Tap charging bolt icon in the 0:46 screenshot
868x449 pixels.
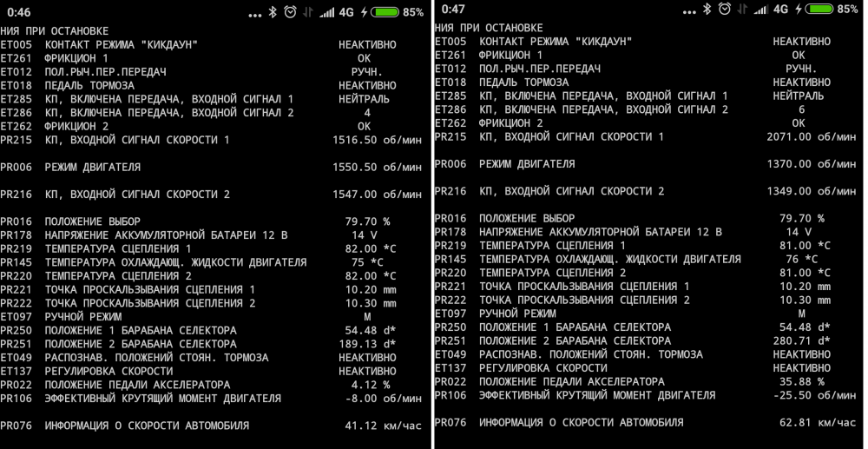364,12
